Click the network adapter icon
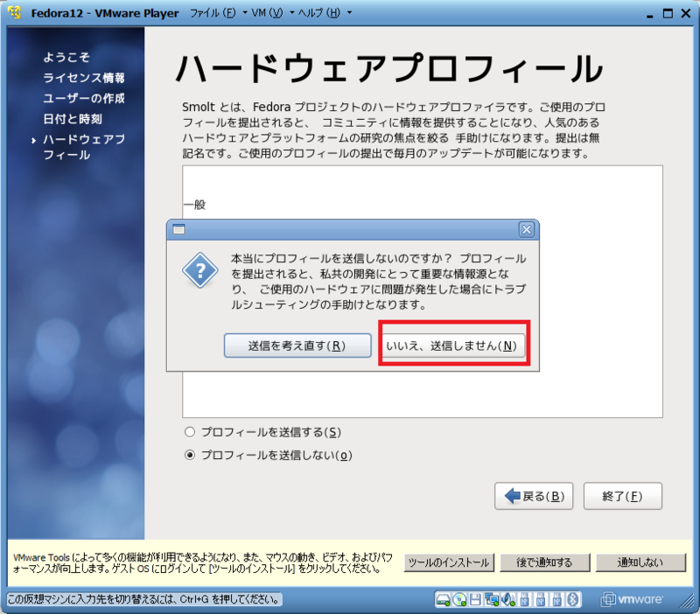 [492, 600]
